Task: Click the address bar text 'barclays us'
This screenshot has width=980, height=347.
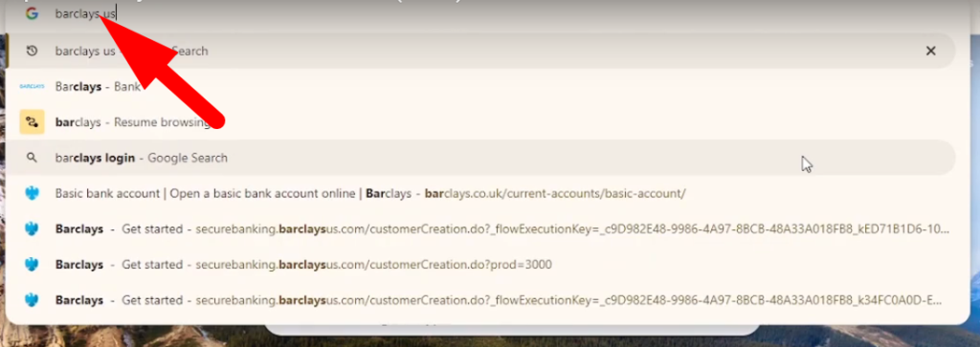Action: [85, 13]
